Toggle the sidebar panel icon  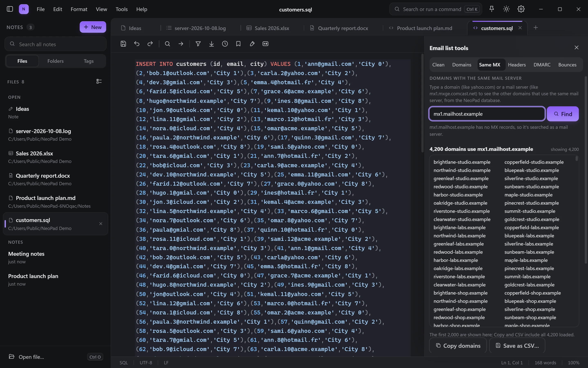pyautogui.click(x=10, y=9)
